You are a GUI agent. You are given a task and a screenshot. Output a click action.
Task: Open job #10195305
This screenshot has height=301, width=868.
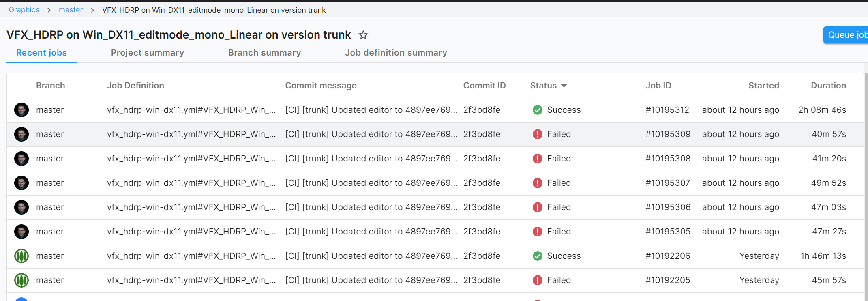(668, 232)
